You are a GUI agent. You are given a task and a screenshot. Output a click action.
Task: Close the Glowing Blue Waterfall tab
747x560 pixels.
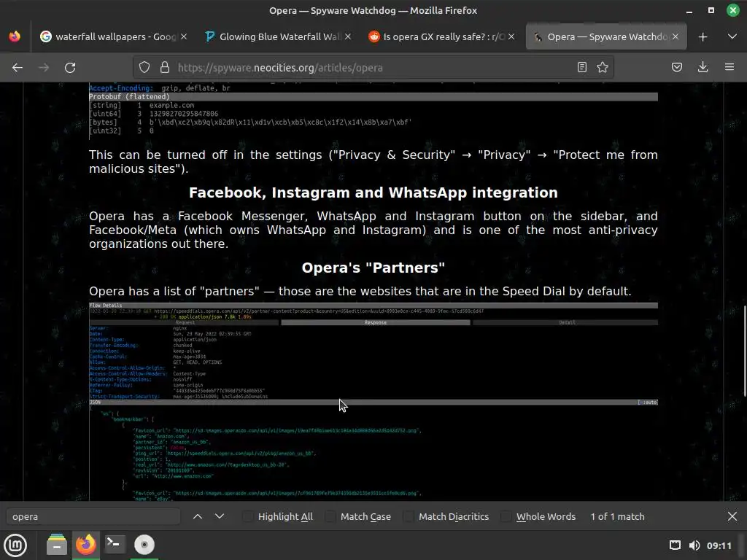pyautogui.click(x=348, y=36)
